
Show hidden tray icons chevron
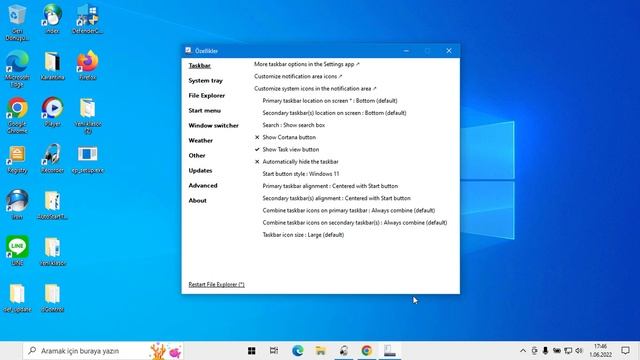pyautogui.click(x=523, y=351)
